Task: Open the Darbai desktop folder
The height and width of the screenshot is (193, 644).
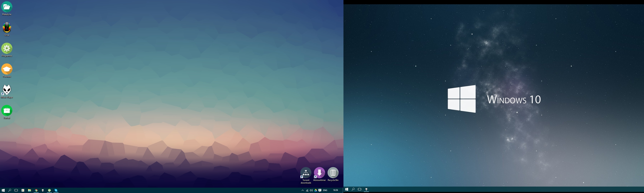Action: pyautogui.click(x=7, y=111)
